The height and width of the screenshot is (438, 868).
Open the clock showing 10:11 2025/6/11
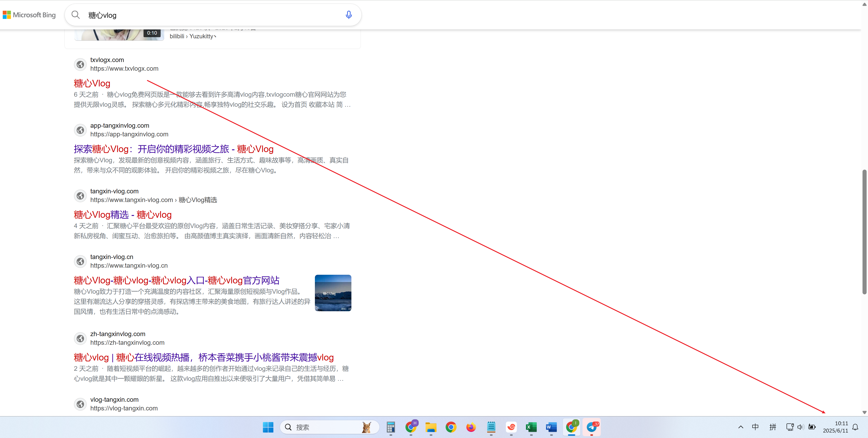click(835, 427)
